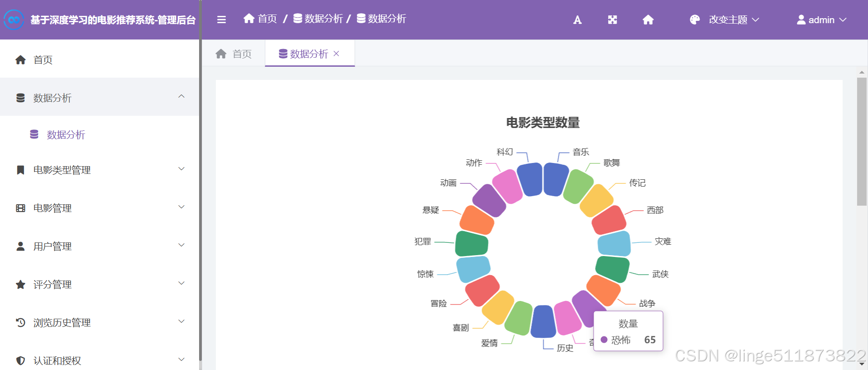The image size is (868, 370).
Task: Open the 数据分析 submenu item
Action: (99, 134)
